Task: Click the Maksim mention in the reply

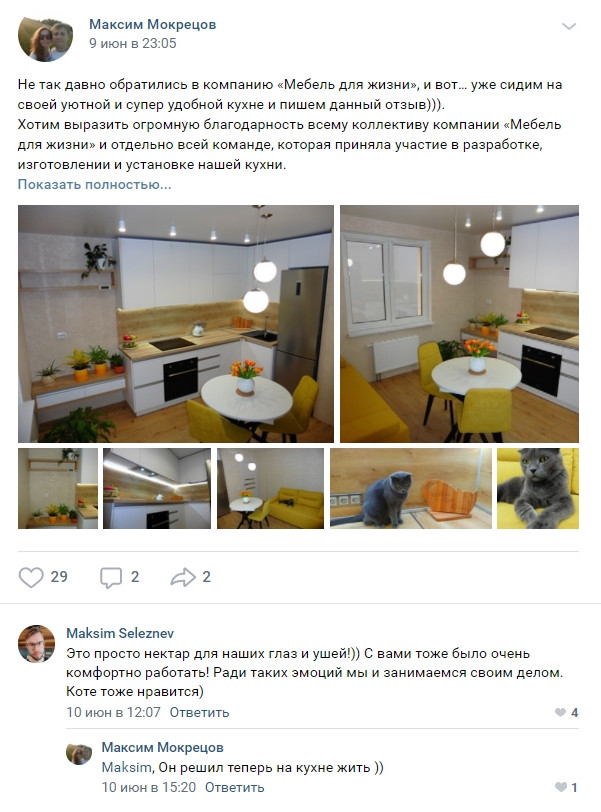Action: [x=126, y=767]
